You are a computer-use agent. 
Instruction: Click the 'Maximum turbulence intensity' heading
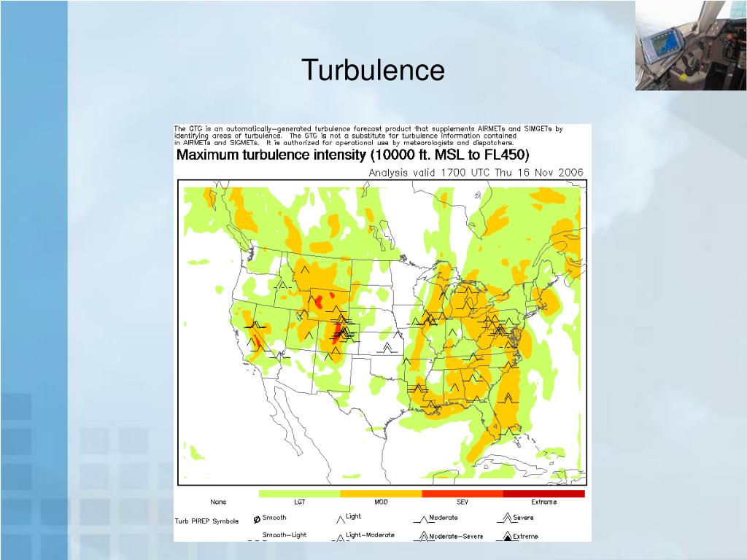pos(352,155)
